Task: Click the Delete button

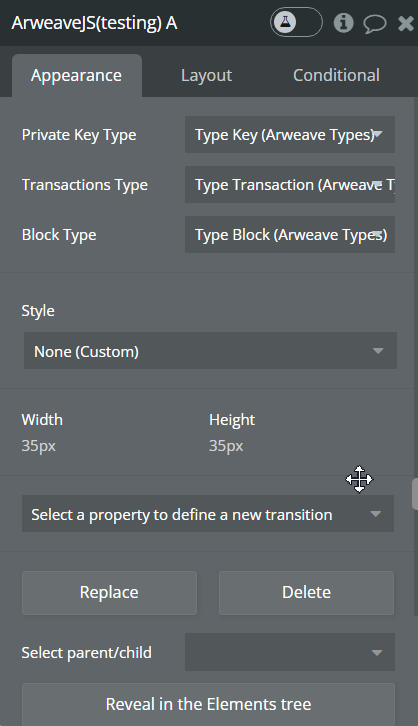Action: point(306,593)
